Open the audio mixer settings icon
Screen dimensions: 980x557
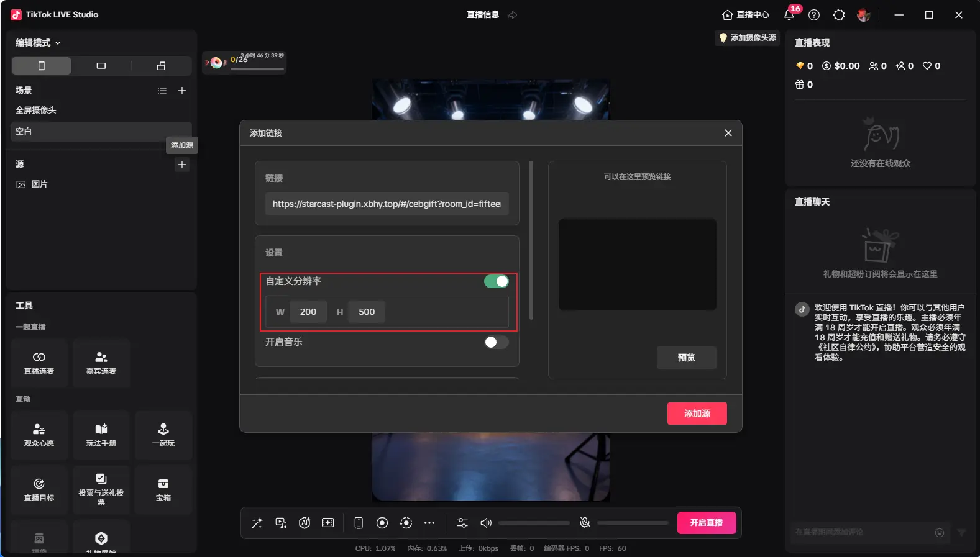(462, 523)
